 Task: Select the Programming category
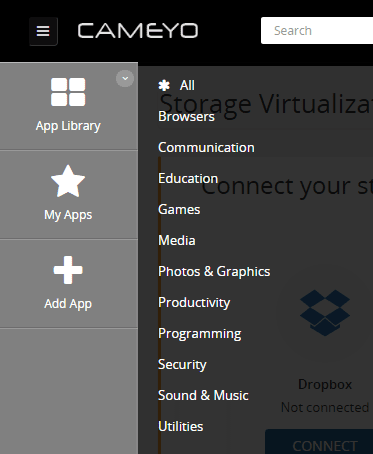(x=200, y=333)
